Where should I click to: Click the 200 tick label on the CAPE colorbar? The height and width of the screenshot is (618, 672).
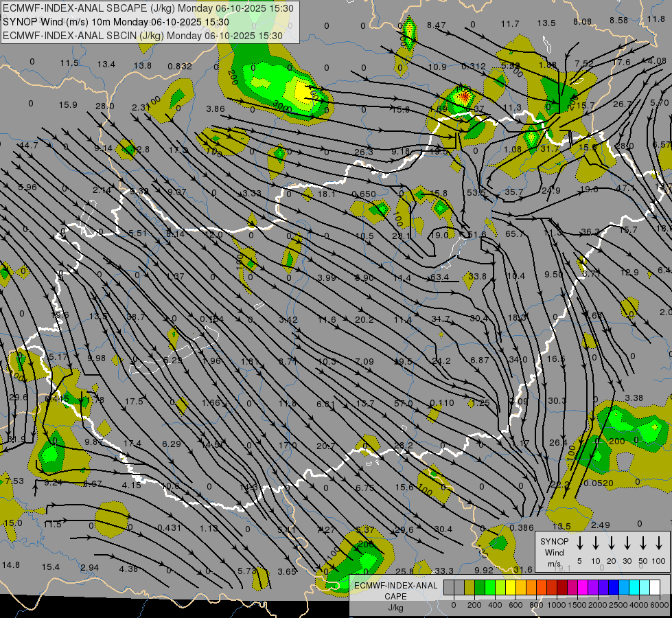[x=474, y=605]
